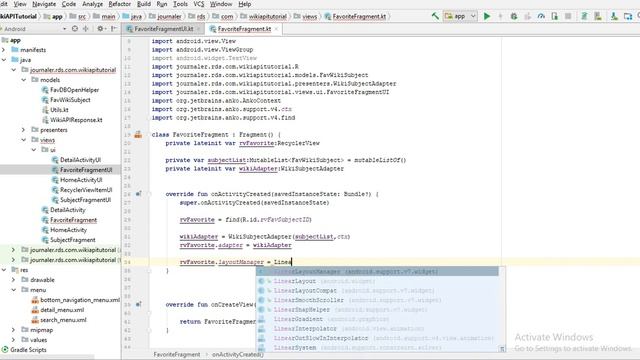640x360 pixels.
Task: Open the VCS menu
Action: coord(199,4)
